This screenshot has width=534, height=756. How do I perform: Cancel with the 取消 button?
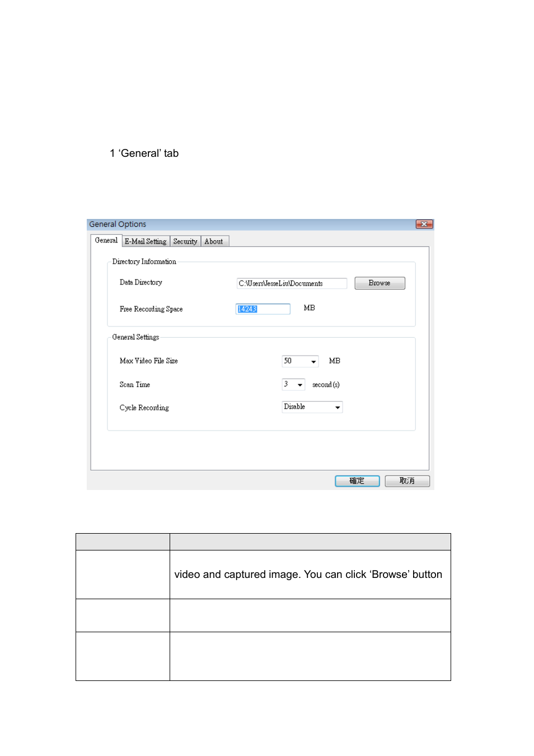click(407, 481)
